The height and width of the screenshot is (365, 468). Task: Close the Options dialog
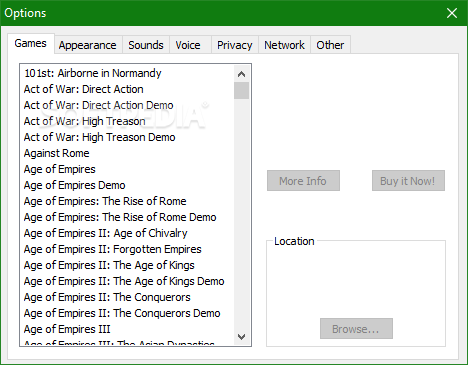[x=452, y=13]
